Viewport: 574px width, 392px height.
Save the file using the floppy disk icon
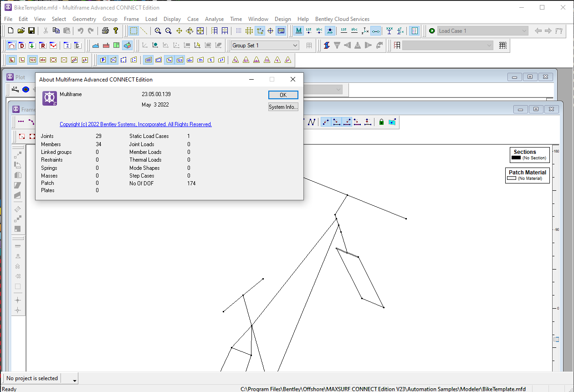[31, 31]
